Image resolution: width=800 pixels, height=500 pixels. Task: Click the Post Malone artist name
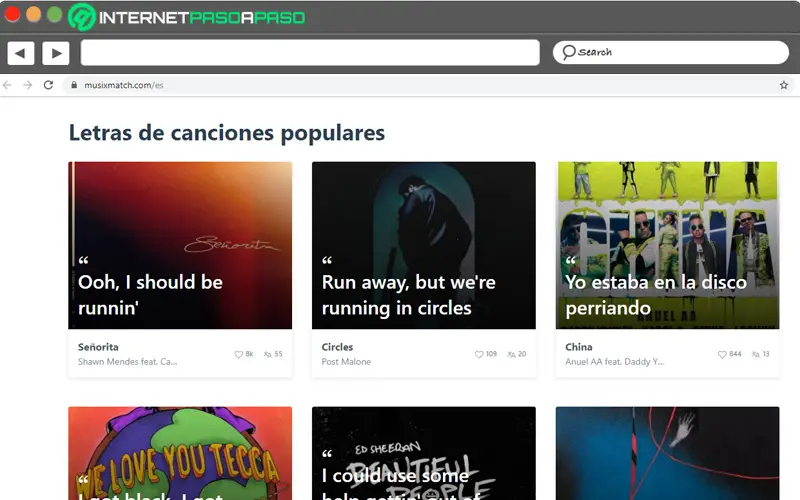point(346,362)
